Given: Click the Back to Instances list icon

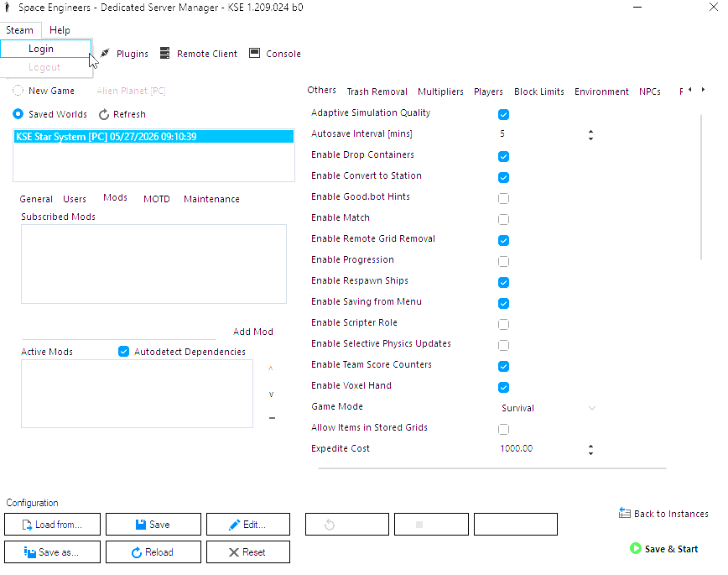Looking at the screenshot, I should [x=625, y=513].
